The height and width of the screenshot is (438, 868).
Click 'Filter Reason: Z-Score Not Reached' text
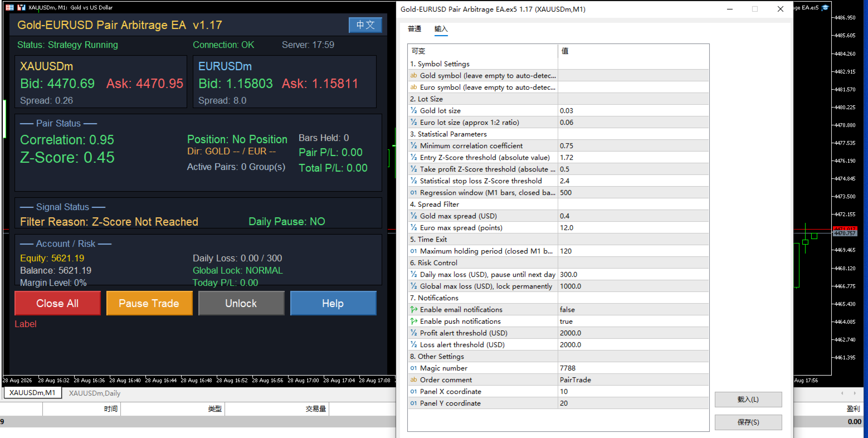pyautogui.click(x=109, y=222)
